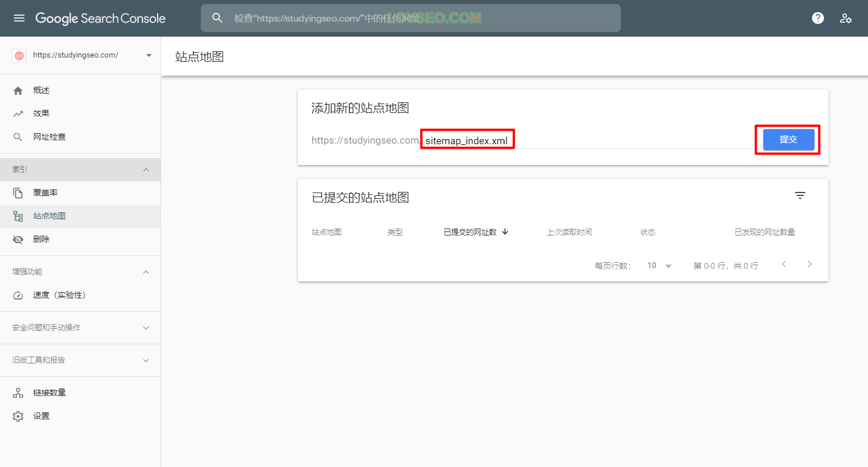Open the Help question mark icon
The width and height of the screenshot is (868, 467).
click(818, 18)
